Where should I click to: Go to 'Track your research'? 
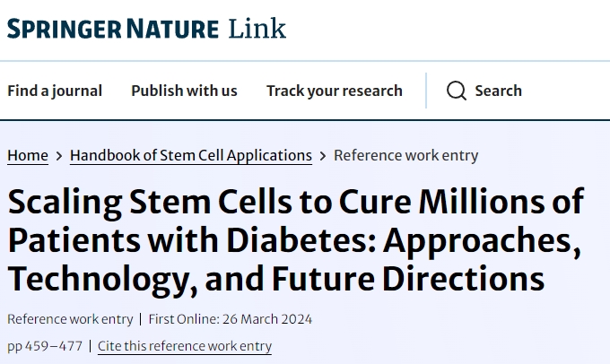tap(334, 91)
